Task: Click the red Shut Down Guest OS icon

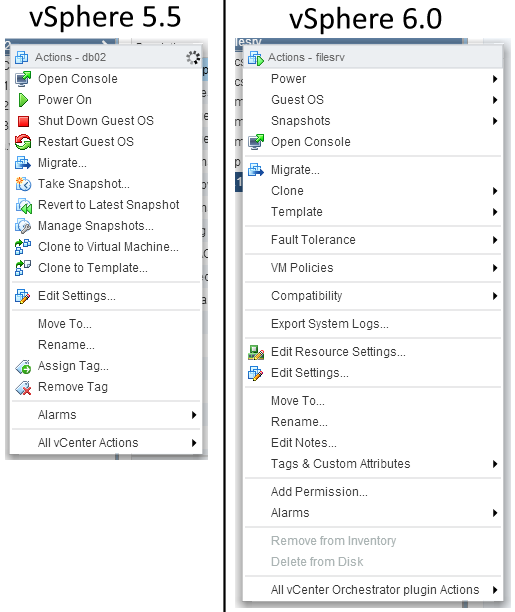Action: 23,121
